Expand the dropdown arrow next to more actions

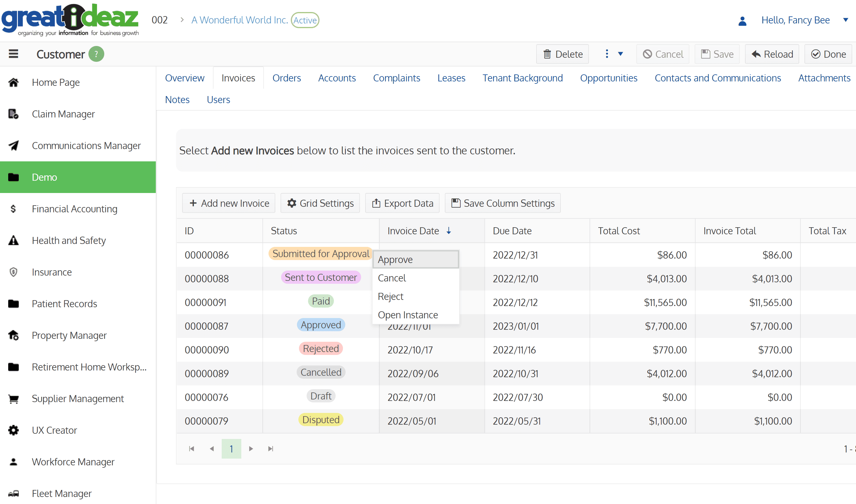620,54
